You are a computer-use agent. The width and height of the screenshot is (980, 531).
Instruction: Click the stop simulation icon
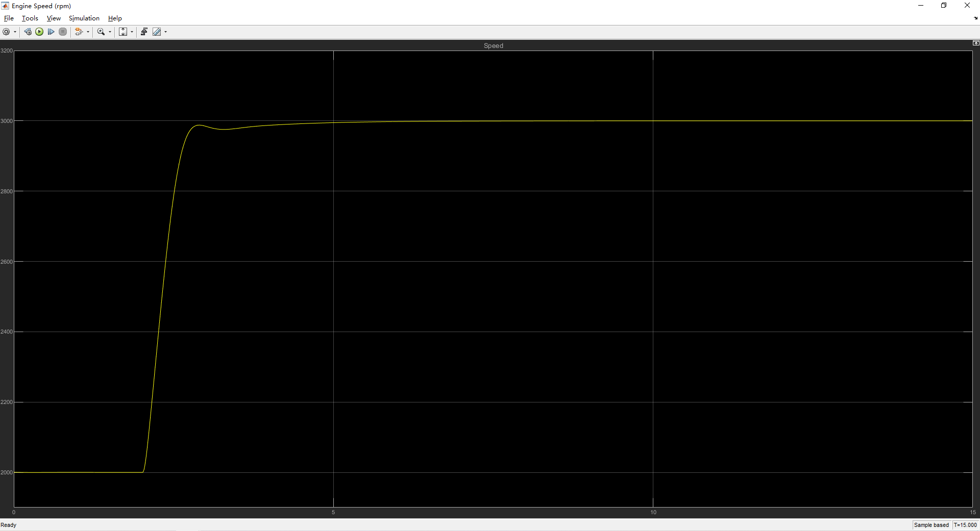[62, 32]
